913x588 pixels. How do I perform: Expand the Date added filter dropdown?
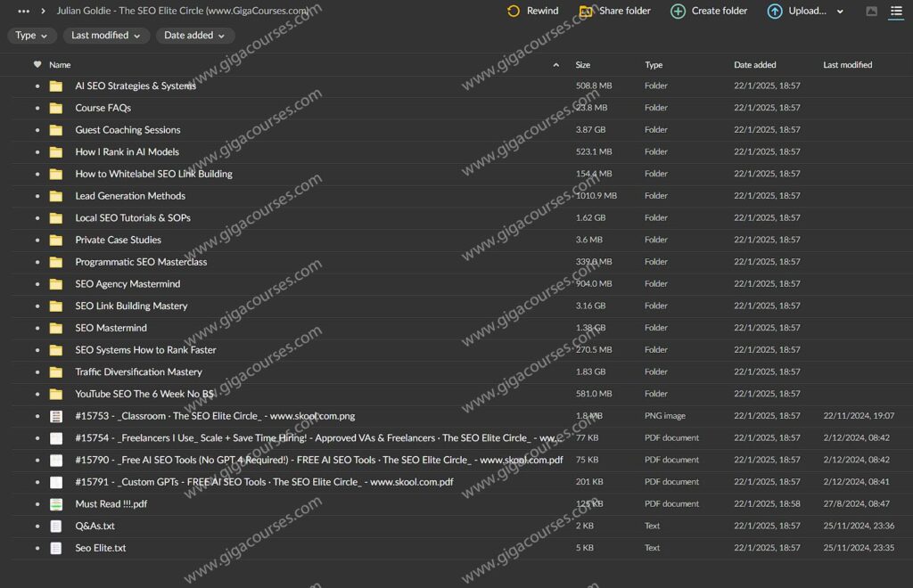click(195, 36)
